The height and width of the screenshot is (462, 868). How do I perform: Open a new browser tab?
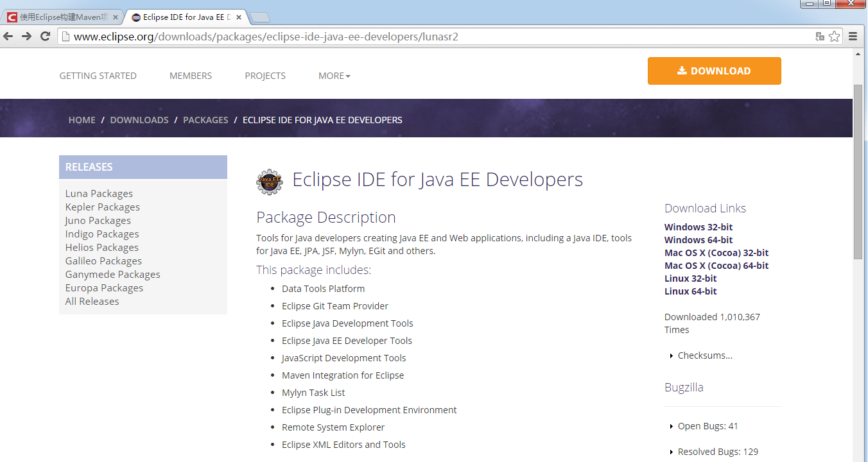click(259, 17)
